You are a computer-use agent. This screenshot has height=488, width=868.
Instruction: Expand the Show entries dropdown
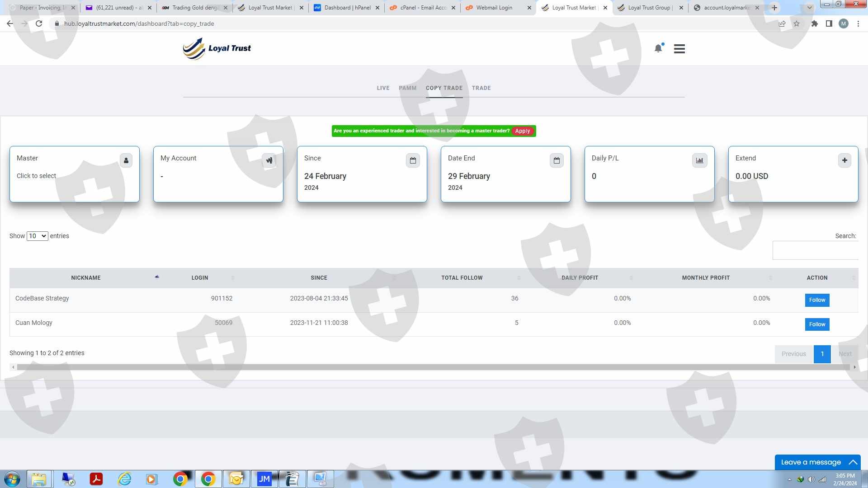pyautogui.click(x=37, y=236)
